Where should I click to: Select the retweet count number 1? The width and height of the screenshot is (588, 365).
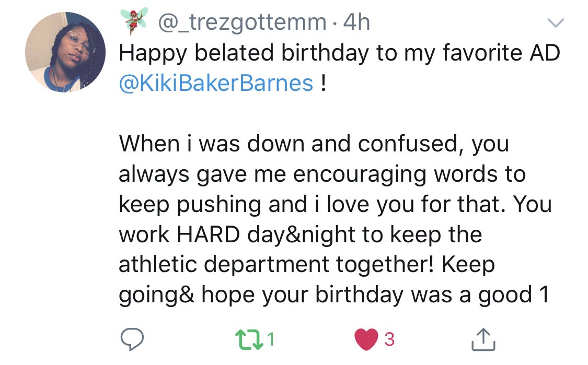point(271,339)
